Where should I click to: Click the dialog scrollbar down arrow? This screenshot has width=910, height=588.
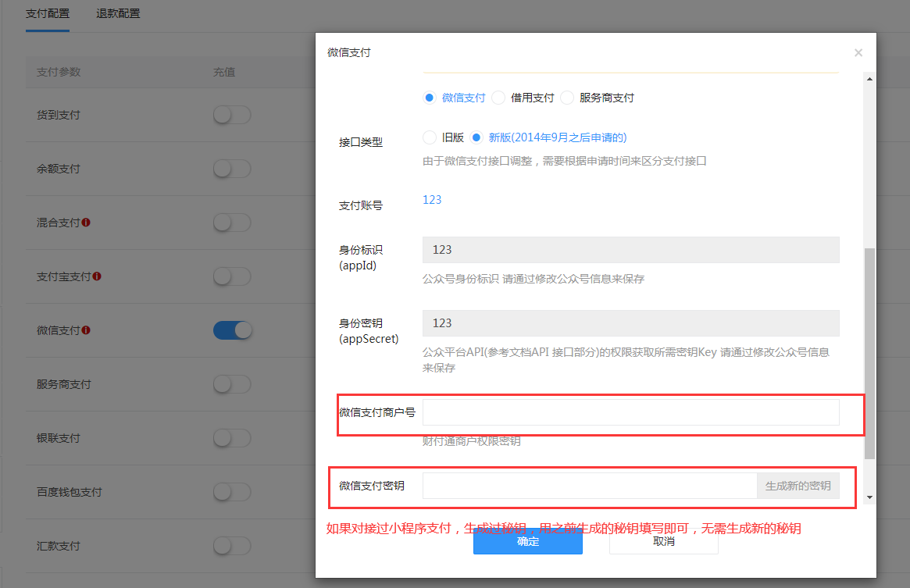click(869, 497)
